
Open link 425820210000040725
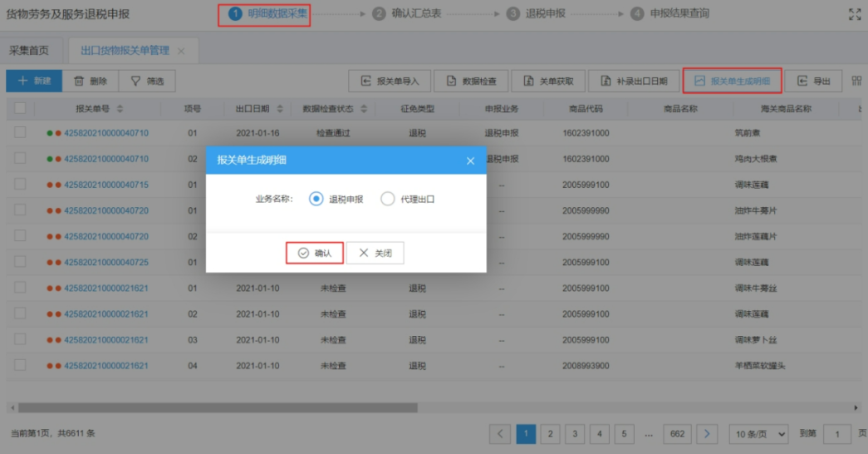[x=106, y=262]
